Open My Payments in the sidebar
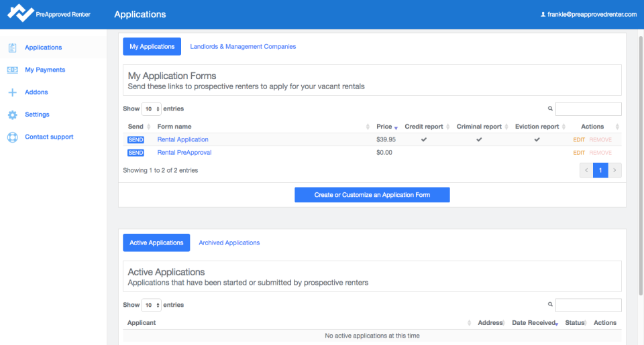This screenshot has width=644, height=345. pos(45,70)
